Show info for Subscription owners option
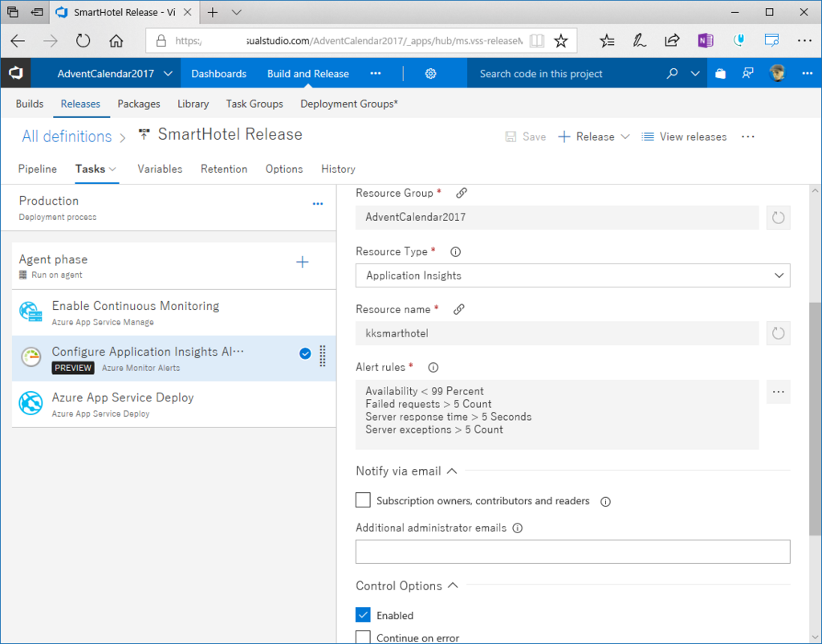 605,501
